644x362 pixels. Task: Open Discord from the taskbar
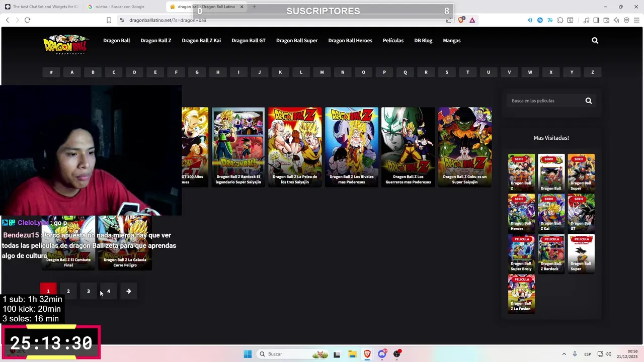pos(382,354)
